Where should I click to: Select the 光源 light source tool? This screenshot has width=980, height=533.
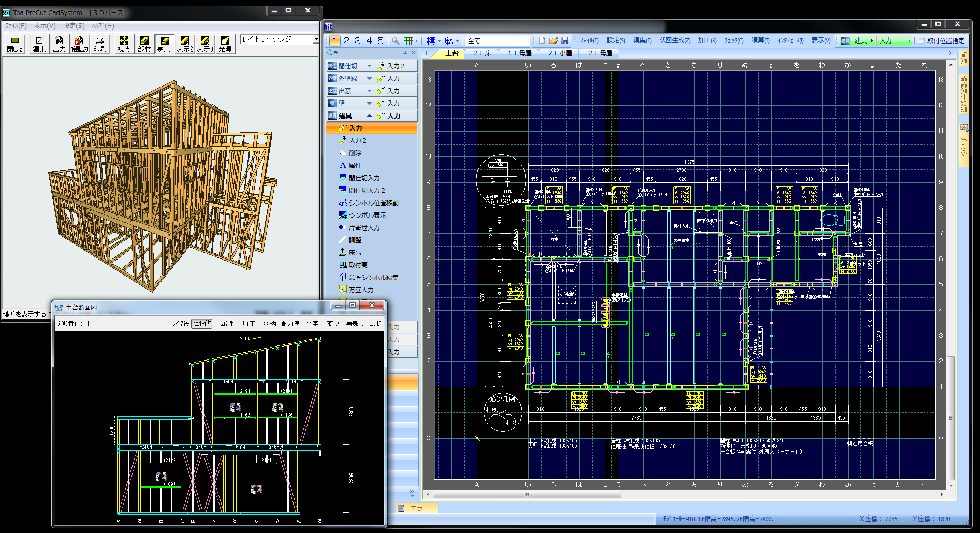point(225,44)
